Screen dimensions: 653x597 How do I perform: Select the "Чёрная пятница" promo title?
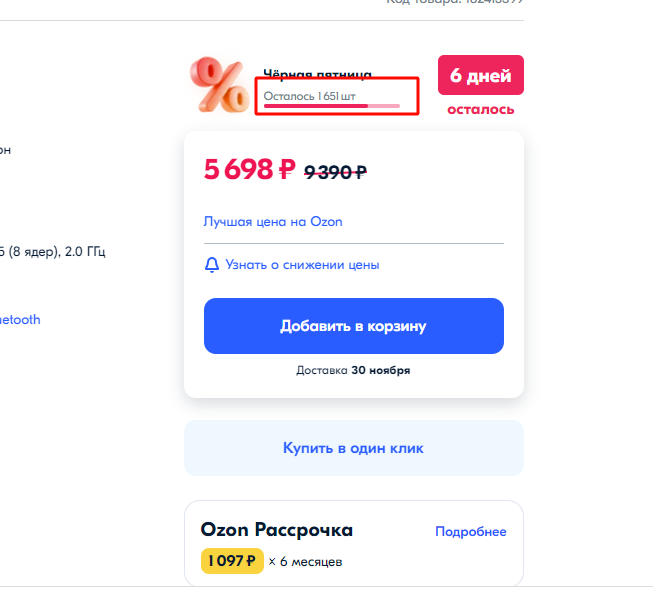coord(317,74)
